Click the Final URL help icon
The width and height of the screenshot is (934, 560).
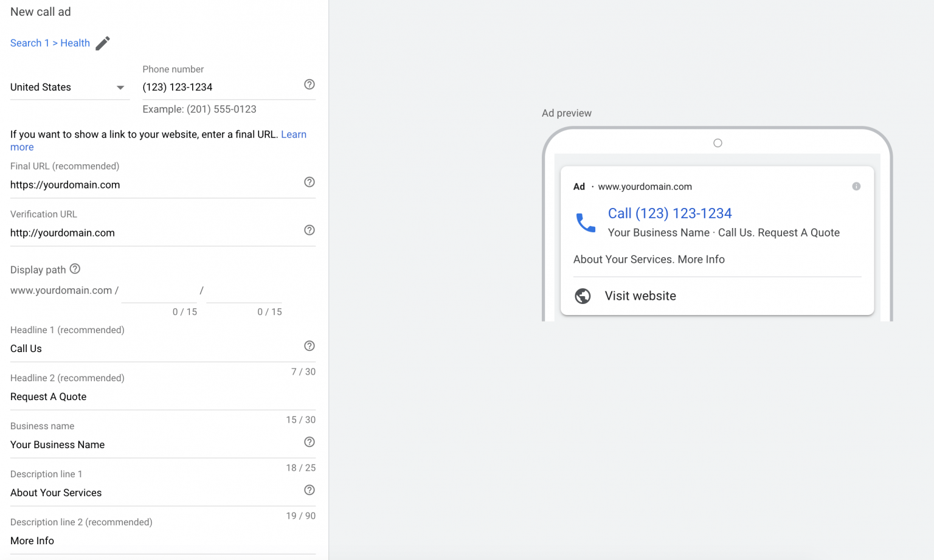tap(310, 182)
